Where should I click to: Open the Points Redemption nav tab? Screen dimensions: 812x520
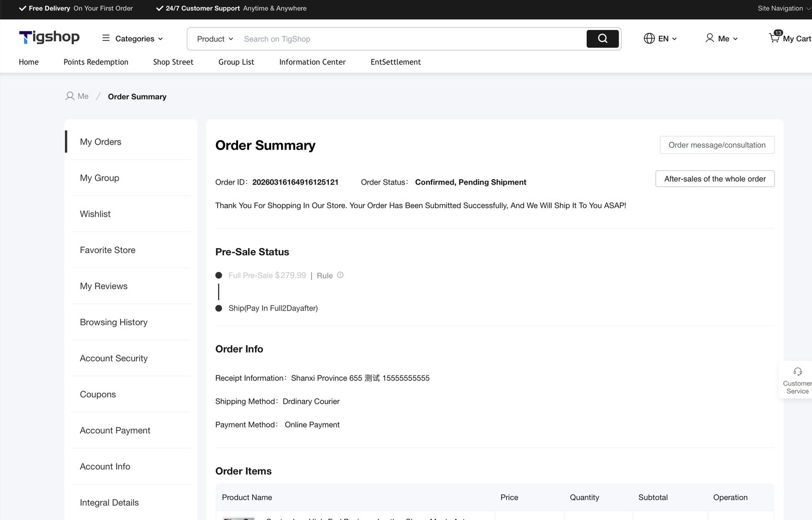(96, 62)
